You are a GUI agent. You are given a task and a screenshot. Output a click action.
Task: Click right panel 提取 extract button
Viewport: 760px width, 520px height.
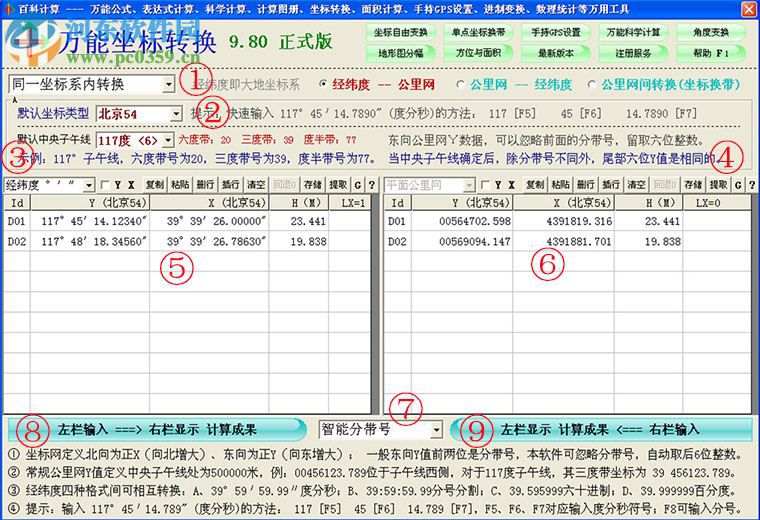[x=719, y=185]
